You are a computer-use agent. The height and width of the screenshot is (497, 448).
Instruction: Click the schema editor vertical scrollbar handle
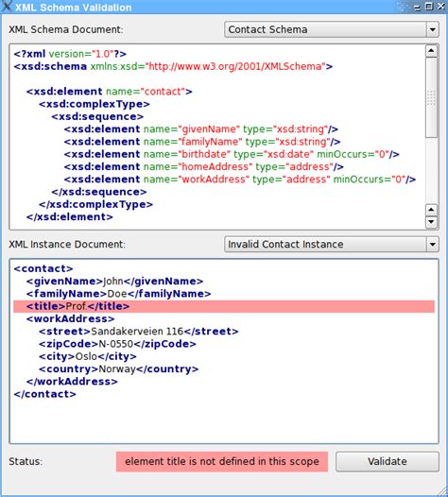point(431,97)
